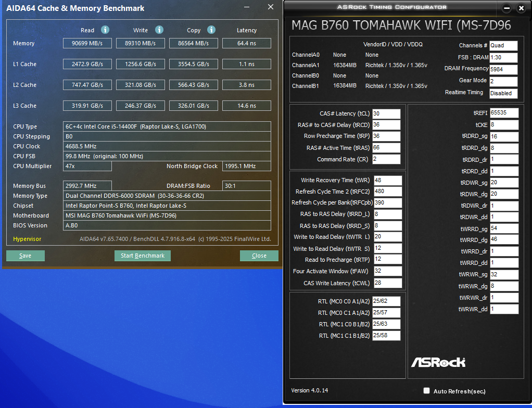Click ChannelA1 16384MB memory entry
Image resolution: width=532 pixels, height=408 pixels.
(x=345, y=65)
